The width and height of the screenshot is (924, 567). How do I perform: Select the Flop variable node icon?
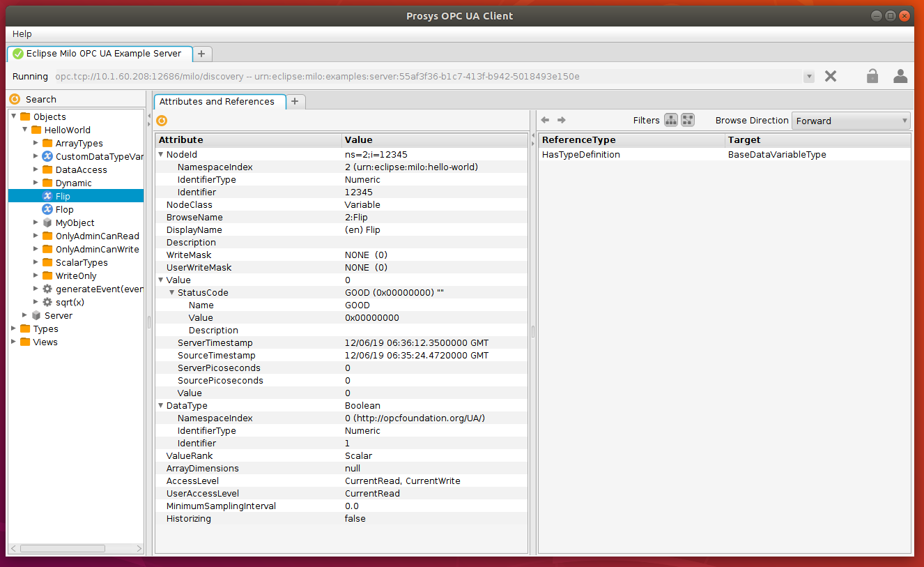coord(47,209)
